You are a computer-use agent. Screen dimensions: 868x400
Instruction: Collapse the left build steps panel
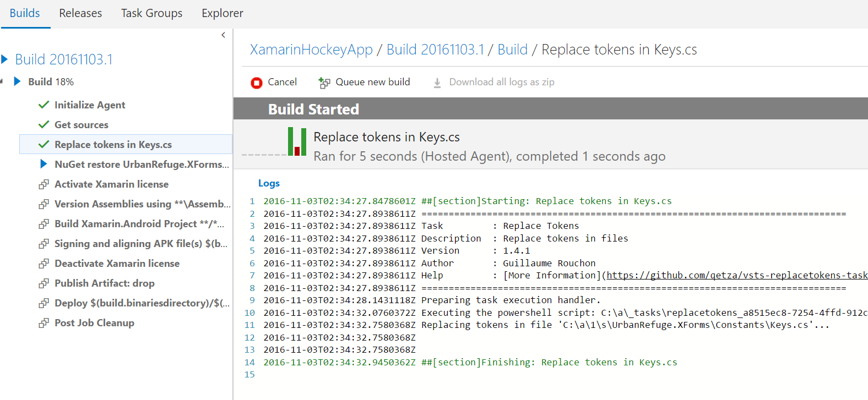223,35
